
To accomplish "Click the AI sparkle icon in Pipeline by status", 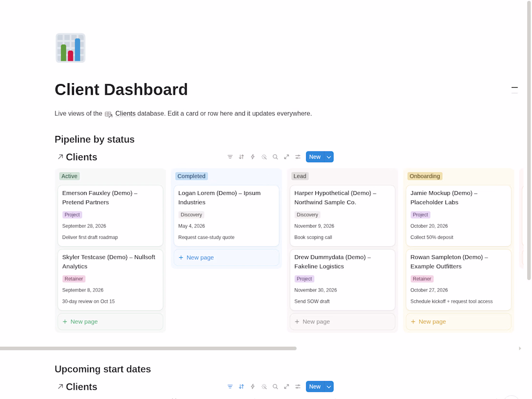I will tap(264, 157).
